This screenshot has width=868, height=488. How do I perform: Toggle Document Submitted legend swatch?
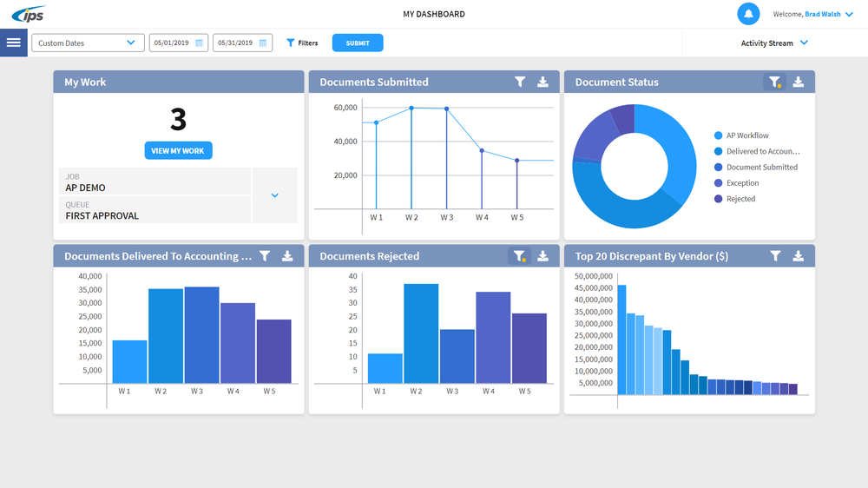(x=718, y=167)
